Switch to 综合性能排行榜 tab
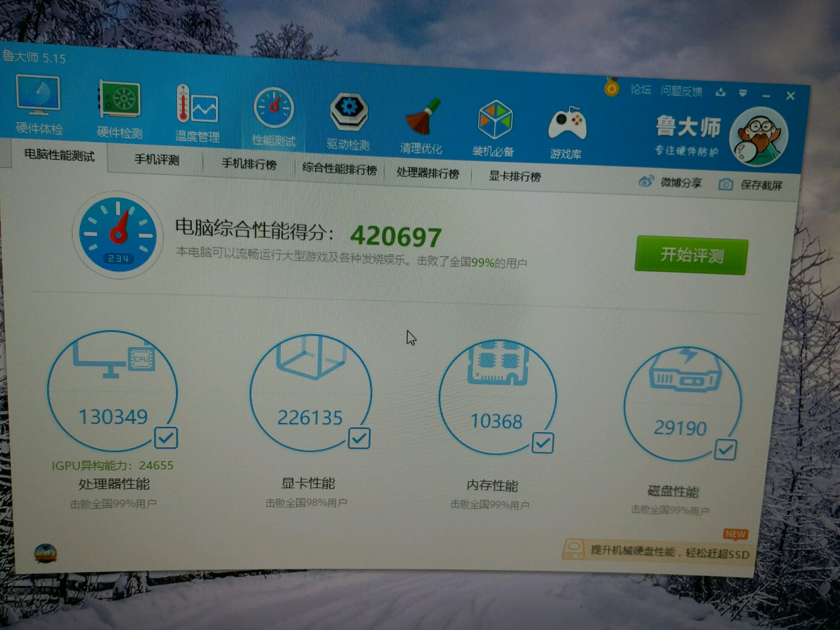This screenshot has height=630, width=840. click(x=339, y=169)
